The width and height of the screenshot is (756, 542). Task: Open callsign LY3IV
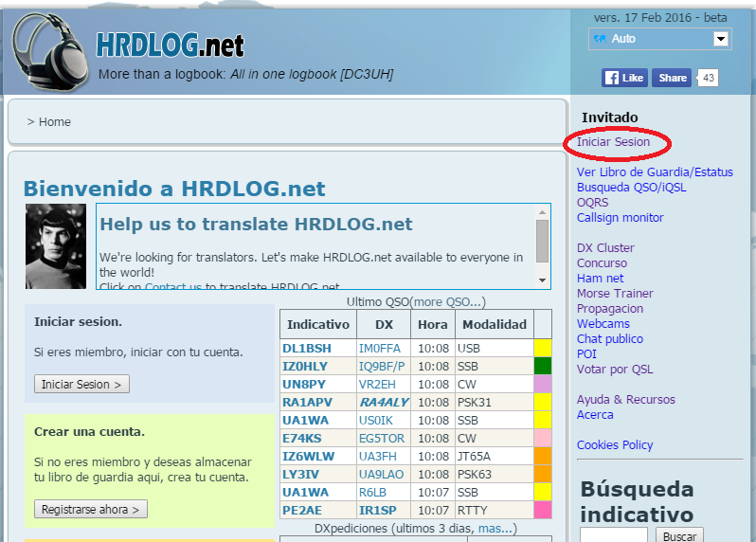coord(300,475)
